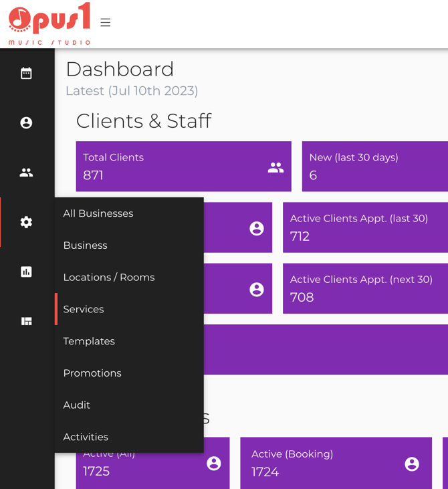Open the calendar icon in sidebar

click(x=26, y=74)
